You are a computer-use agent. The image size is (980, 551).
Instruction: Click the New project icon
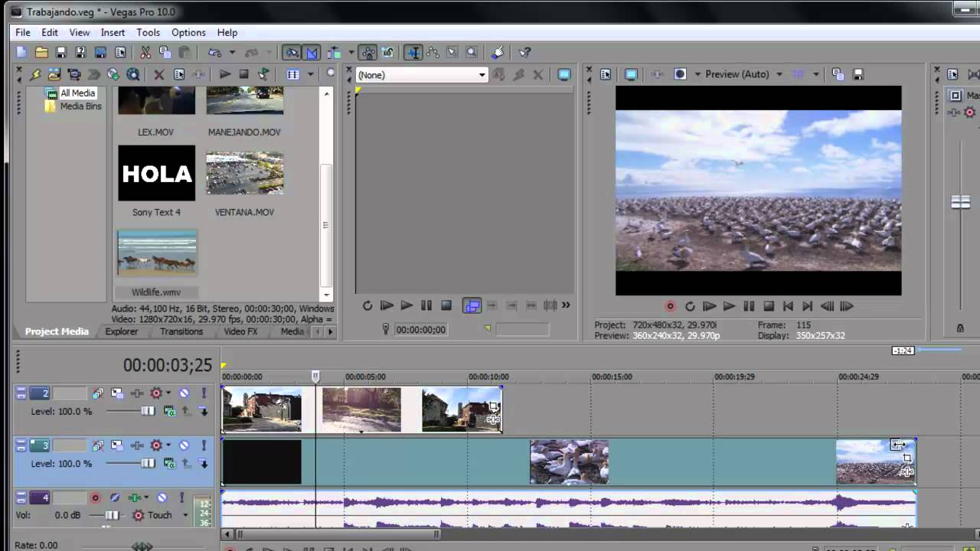coord(21,53)
